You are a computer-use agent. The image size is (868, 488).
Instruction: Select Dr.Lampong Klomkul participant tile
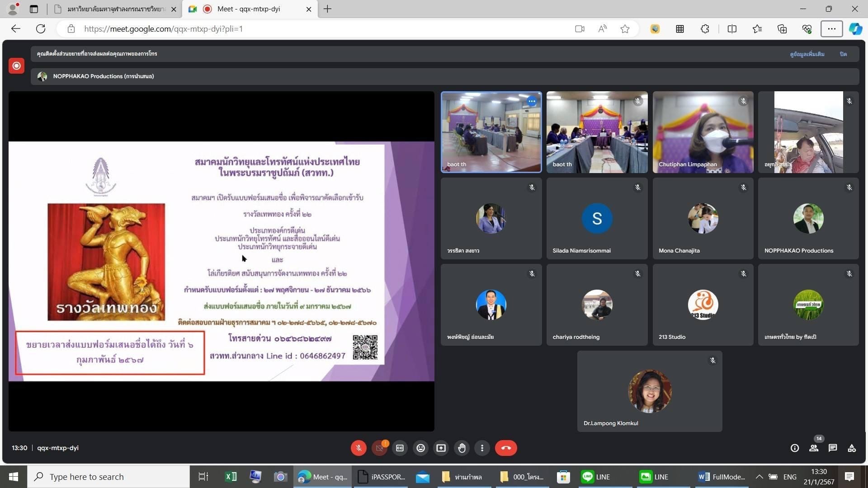pos(650,391)
